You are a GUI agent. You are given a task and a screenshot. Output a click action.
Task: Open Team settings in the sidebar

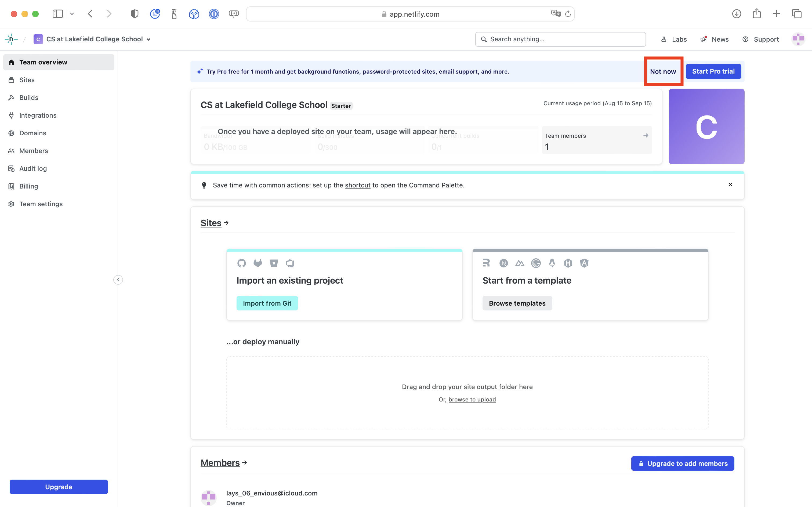[59, 204]
